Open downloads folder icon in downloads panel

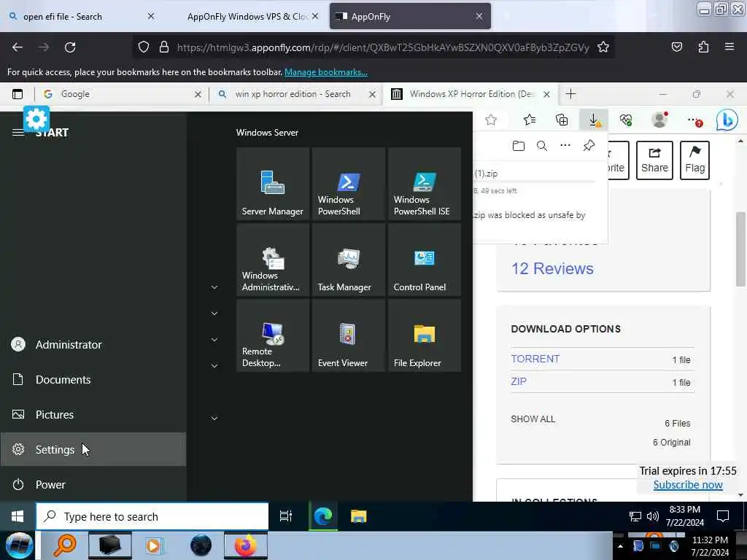pos(519,146)
